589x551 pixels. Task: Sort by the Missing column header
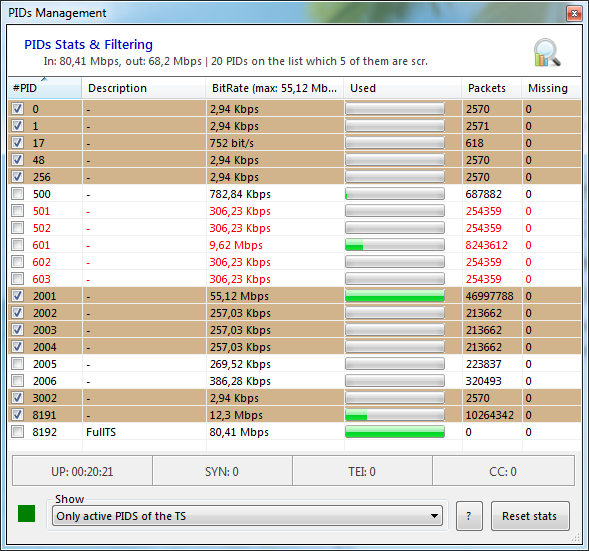(x=551, y=88)
